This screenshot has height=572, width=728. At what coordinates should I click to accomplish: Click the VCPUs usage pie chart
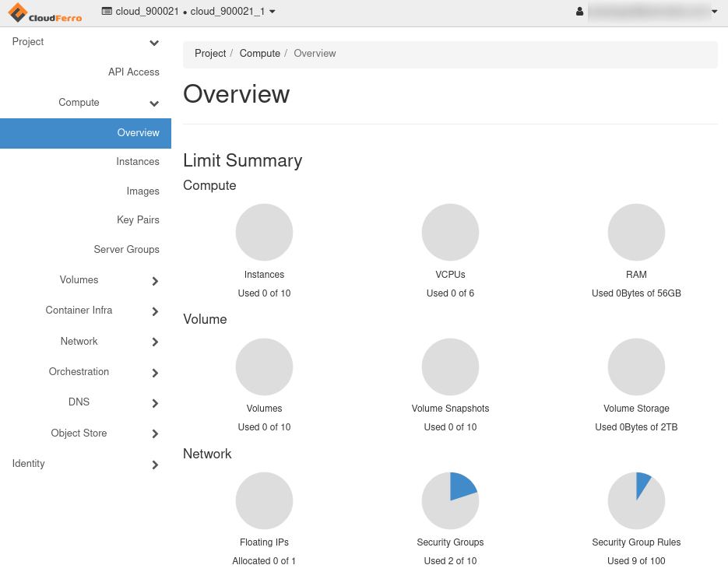pyautogui.click(x=450, y=232)
